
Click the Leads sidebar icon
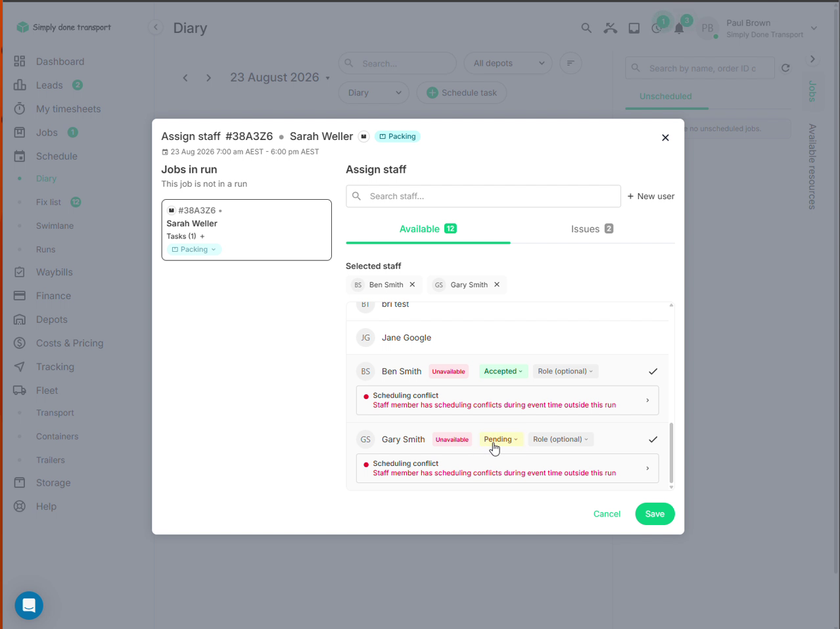(20, 85)
